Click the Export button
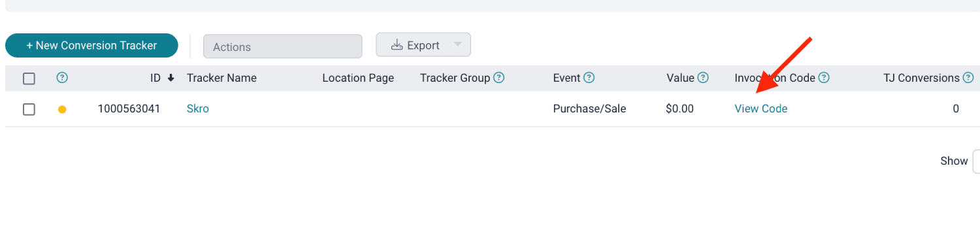 [416, 45]
